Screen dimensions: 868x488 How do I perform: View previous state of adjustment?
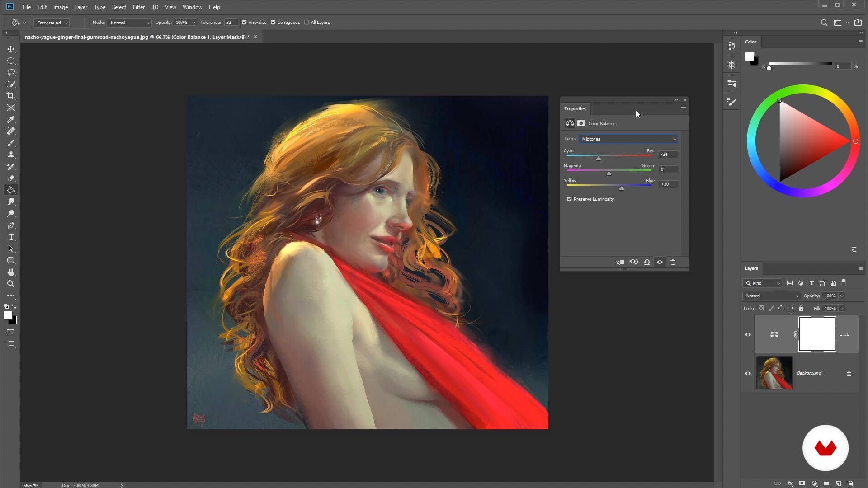[634, 262]
